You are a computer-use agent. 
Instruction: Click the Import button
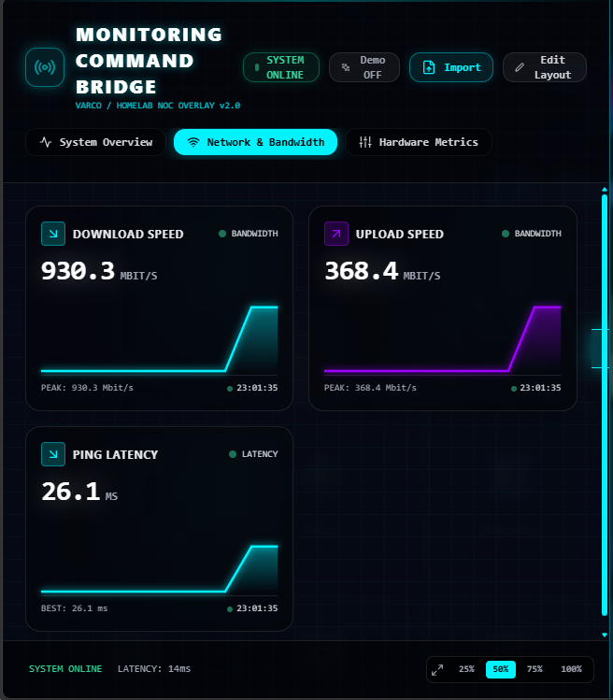451,67
